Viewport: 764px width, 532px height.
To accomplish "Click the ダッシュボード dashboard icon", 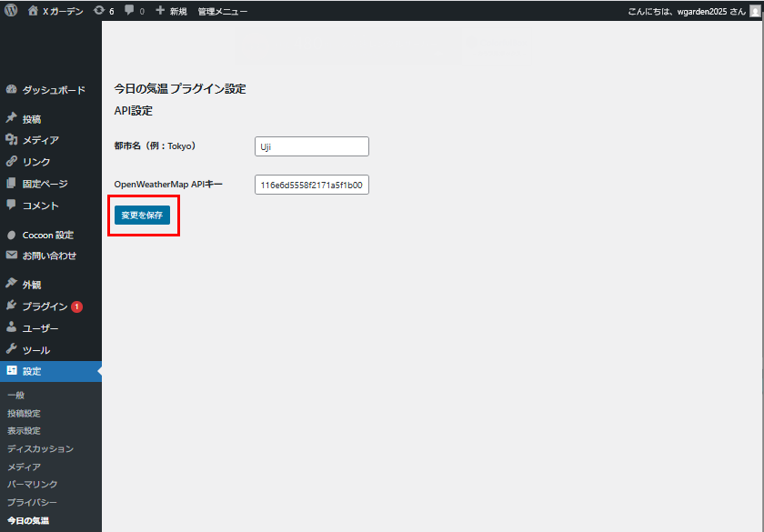I will pos(12,90).
